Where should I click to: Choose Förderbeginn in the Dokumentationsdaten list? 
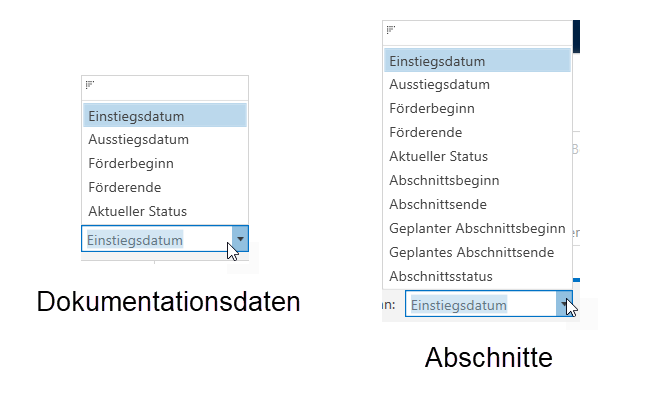coord(131,163)
